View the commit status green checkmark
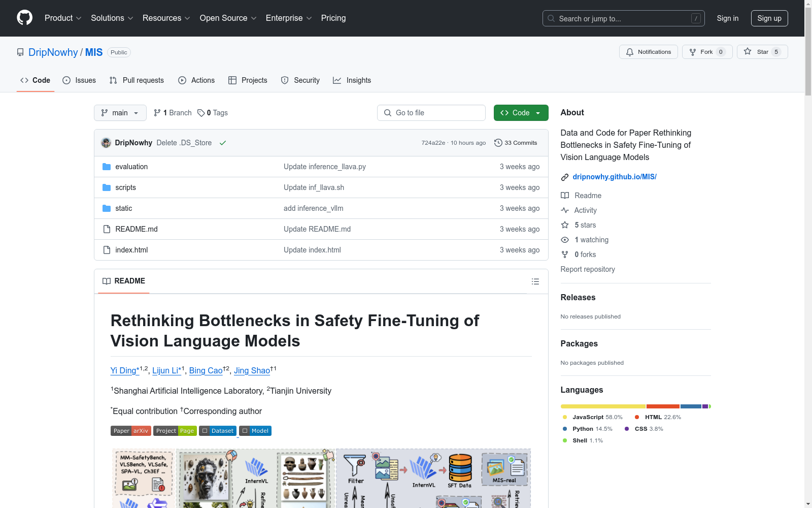Screen dimensions: 812x508 [222, 143]
